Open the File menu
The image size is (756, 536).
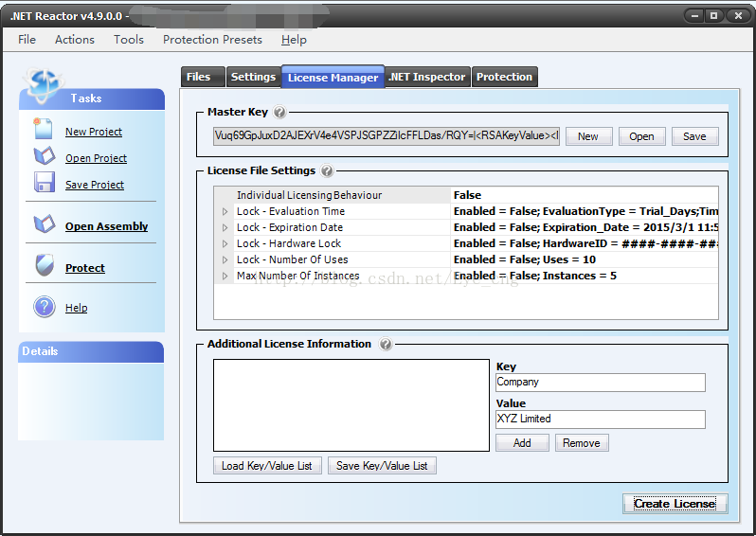(x=27, y=40)
